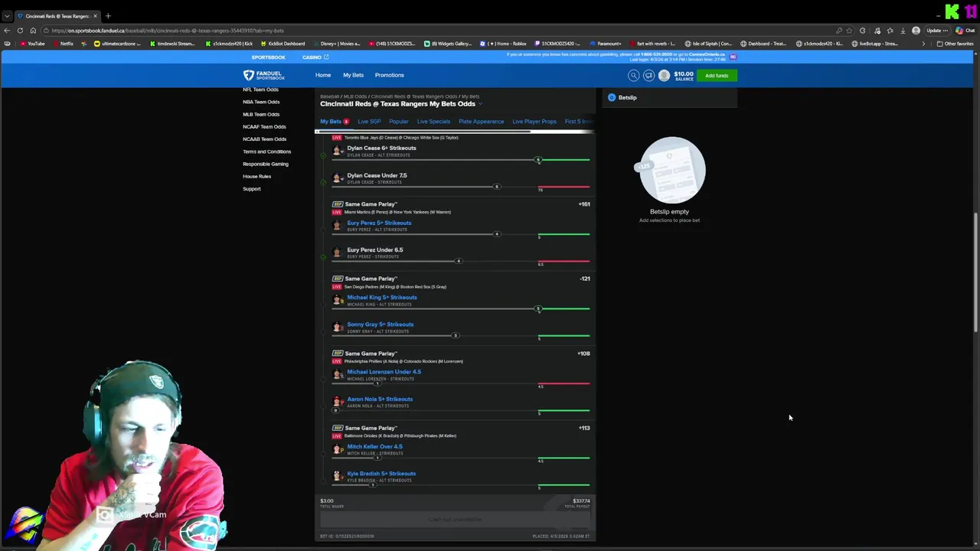Switch to the Plate Appearance tab
This screenshot has height=551, width=980.
point(481,122)
